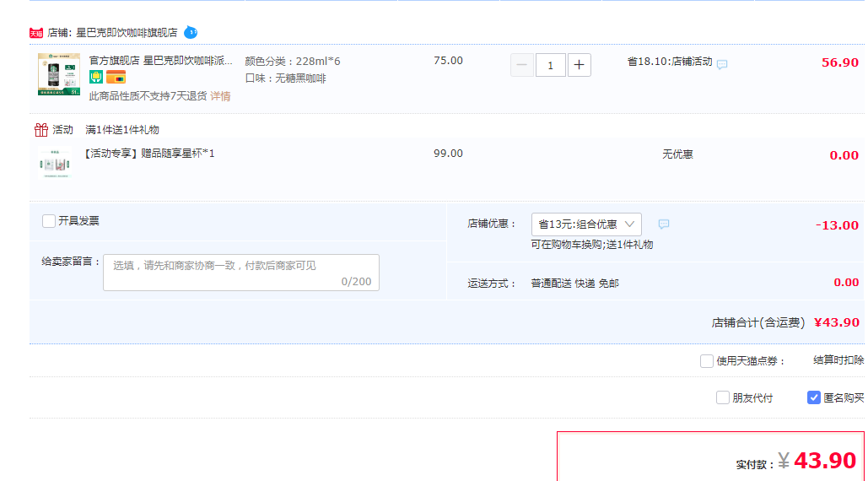Screen dimensions: 868x481
Task: Click the gift cup 随享星杯 thumbnail
Action: pyautogui.click(x=55, y=163)
